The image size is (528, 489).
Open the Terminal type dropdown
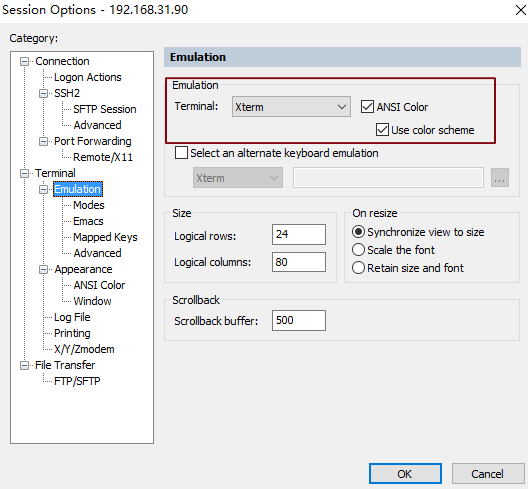[x=291, y=107]
